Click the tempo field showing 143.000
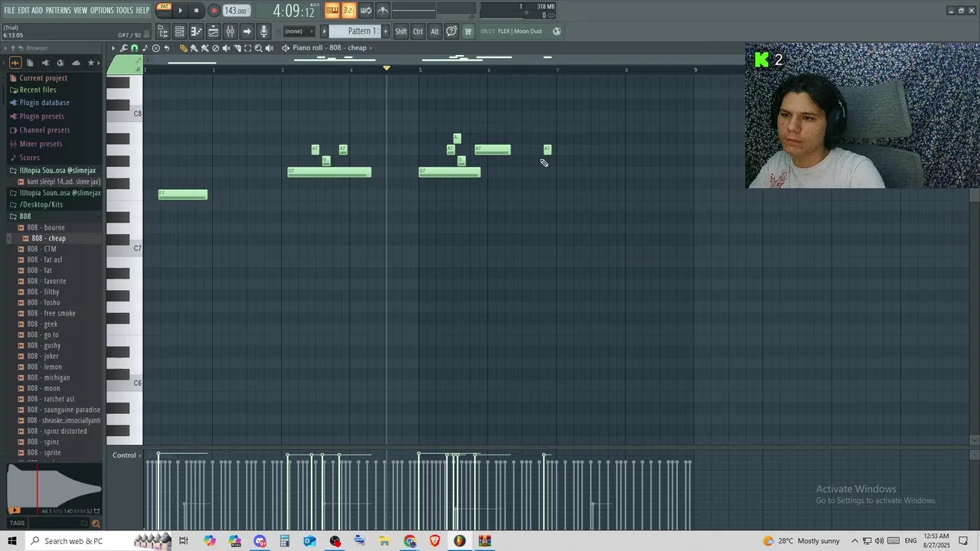The height and width of the screenshot is (551, 980). click(236, 11)
